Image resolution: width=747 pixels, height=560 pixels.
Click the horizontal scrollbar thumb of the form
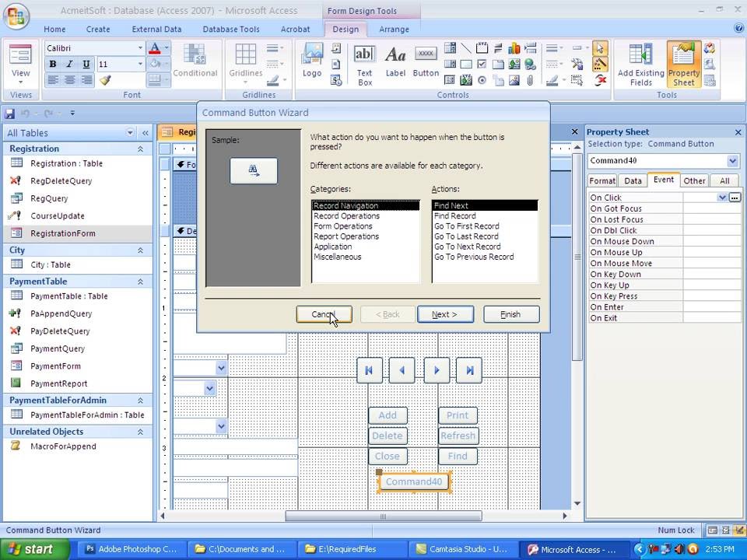(383, 516)
